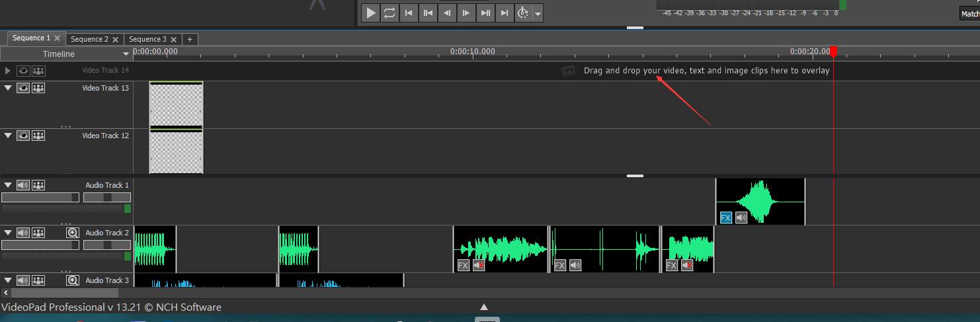Click the magnifier zoom icon on Audio Track 2
Image resolution: width=980 pixels, height=322 pixels.
(x=73, y=233)
